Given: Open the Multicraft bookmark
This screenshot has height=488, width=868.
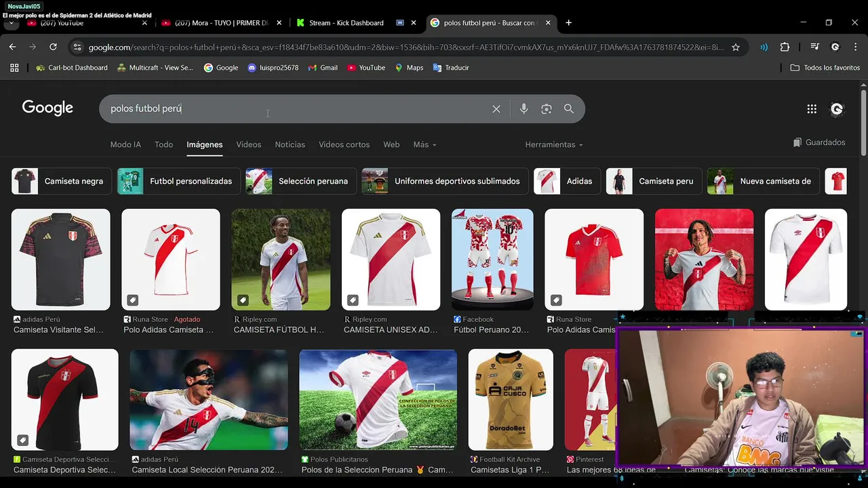Looking at the screenshot, I should (x=155, y=68).
